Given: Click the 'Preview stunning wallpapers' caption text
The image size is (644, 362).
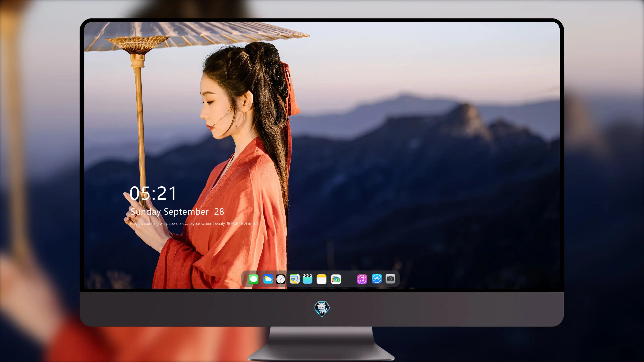Looking at the screenshot, I should (x=195, y=223).
